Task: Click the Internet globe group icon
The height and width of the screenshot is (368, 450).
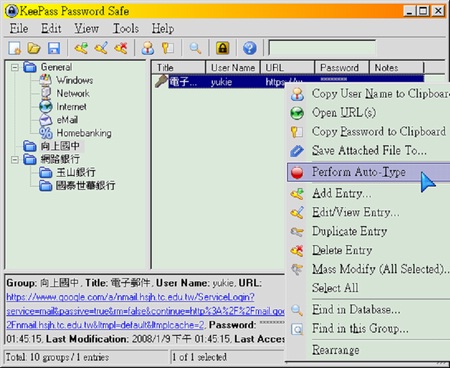Action: [46, 107]
